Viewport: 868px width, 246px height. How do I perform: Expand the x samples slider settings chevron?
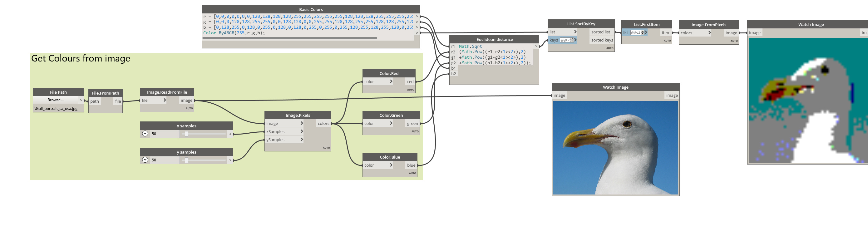pyautogui.click(x=145, y=134)
